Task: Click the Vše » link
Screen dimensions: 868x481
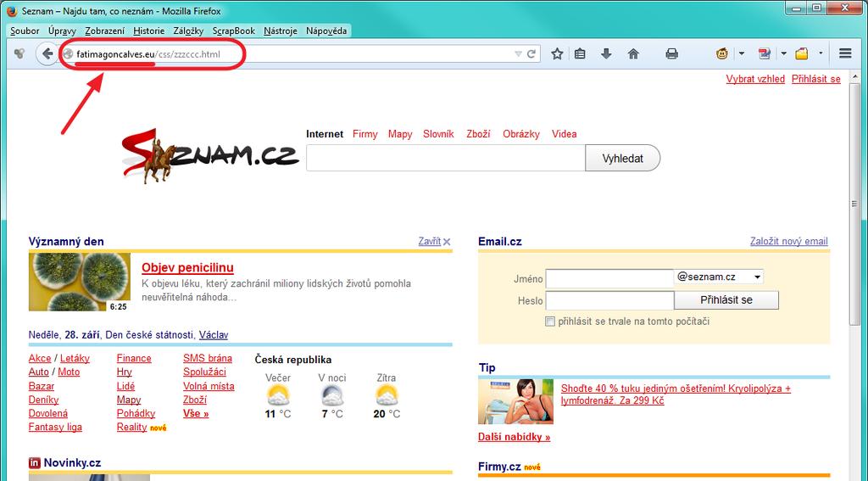Action: click(x=196, y=413)
